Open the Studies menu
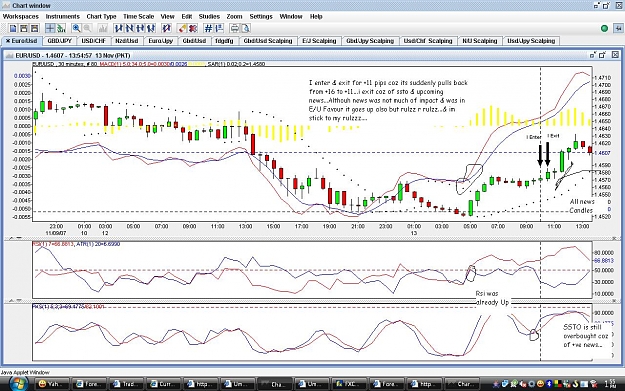The width and height of the screenshot is (625, 391). [x=209, y=16]
